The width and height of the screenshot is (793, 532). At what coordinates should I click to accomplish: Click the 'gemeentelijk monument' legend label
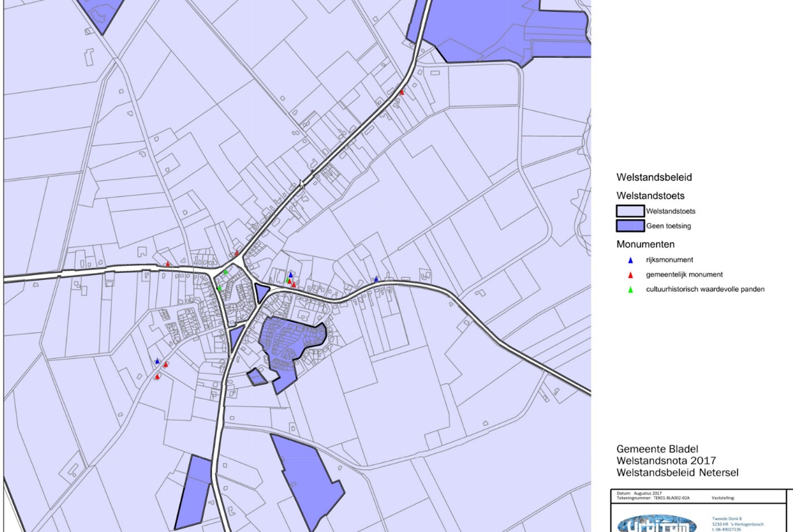(x=684, y=275)
